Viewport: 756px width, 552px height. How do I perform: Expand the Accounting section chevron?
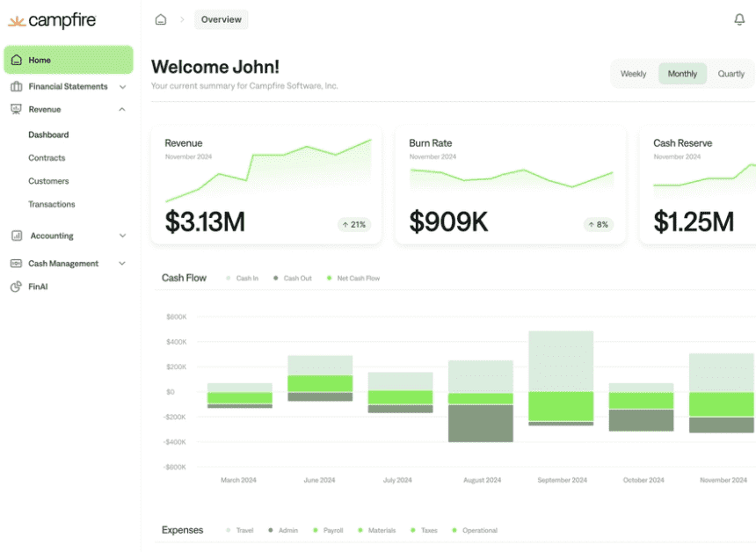(122, 236)
